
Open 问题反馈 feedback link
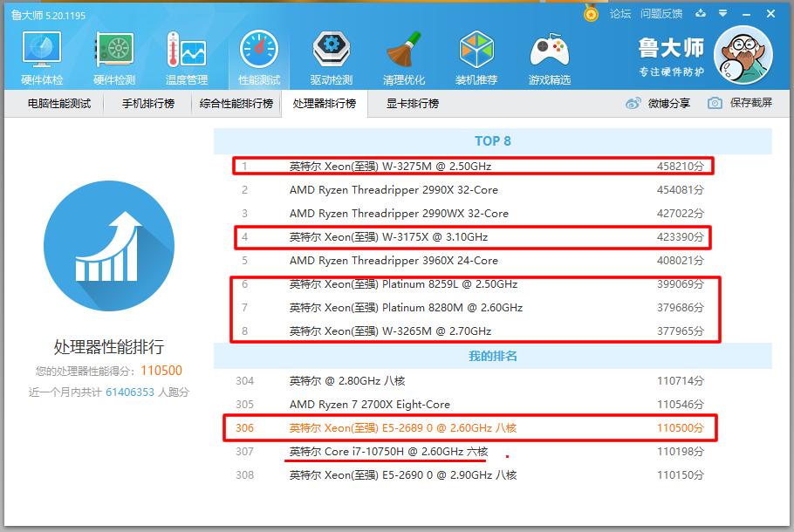click(x=661, y=14)
